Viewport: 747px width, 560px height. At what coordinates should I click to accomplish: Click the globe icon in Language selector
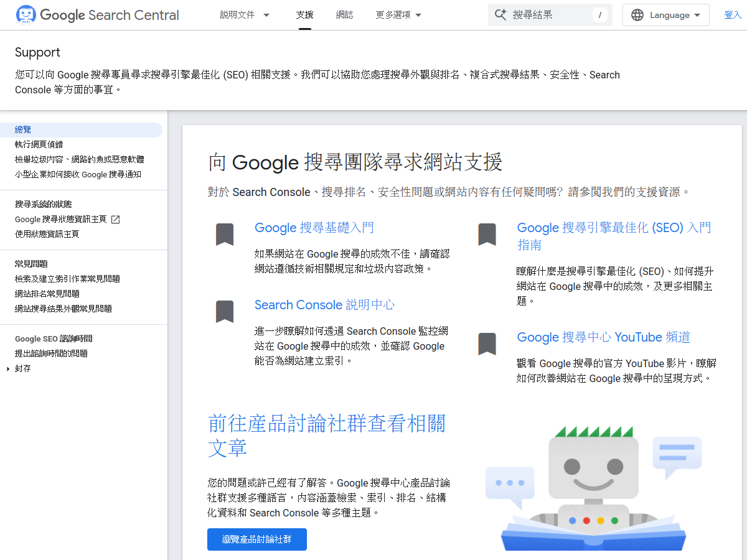637,15
